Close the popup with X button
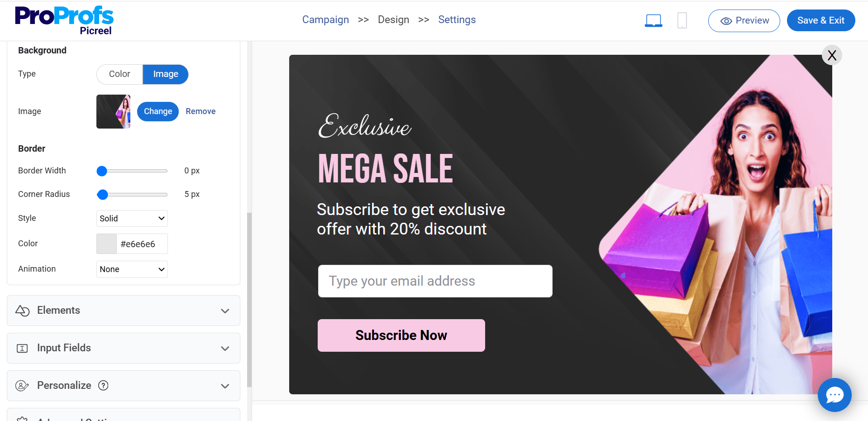Viewport: 868px width, 421px height. [x=831, y=55]
